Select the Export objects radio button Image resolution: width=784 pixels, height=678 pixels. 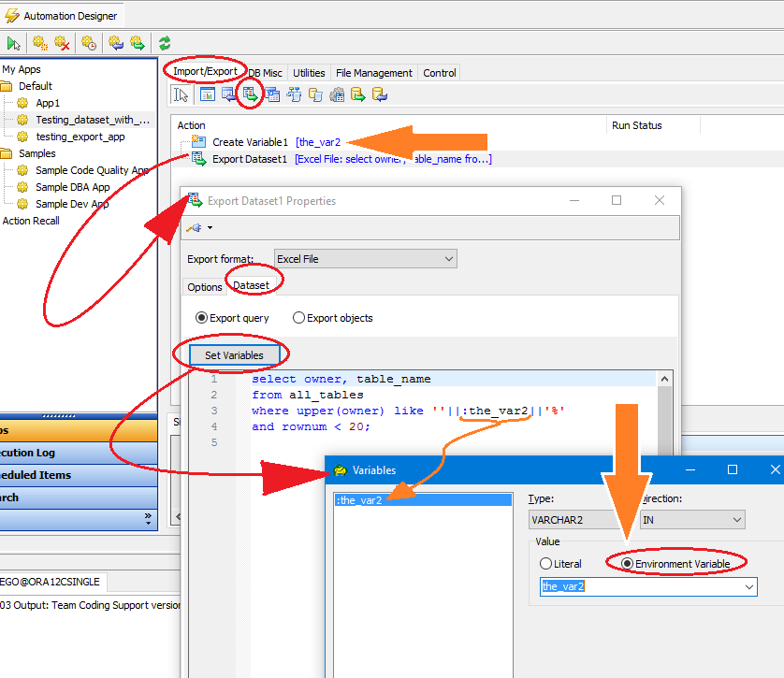tap(298, 318)
